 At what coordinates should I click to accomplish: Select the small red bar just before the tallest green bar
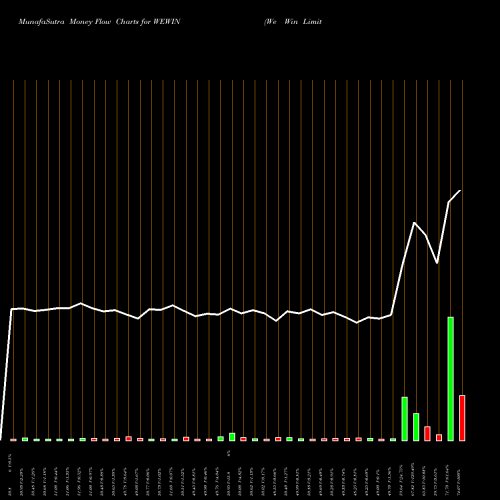(439, 437)
